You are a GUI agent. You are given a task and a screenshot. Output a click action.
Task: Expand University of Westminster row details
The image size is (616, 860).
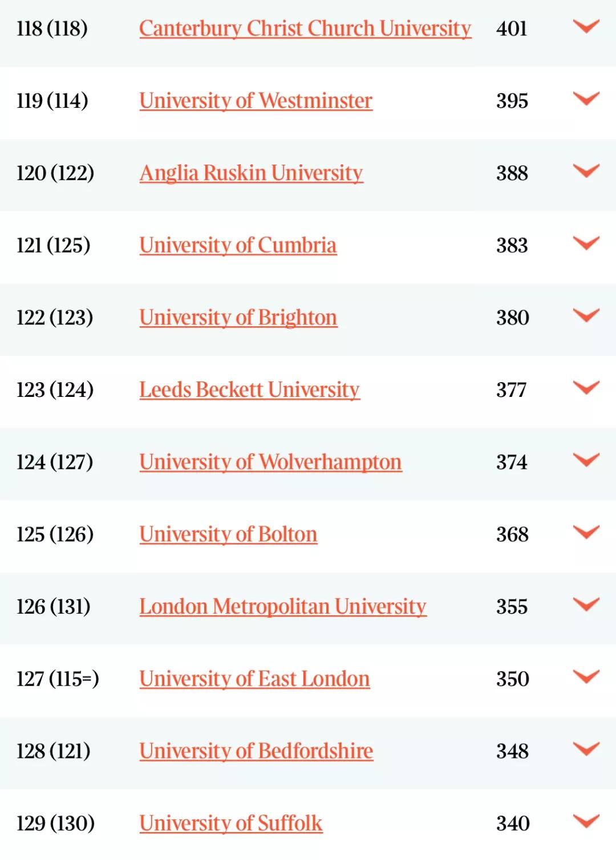pos(586,99)
